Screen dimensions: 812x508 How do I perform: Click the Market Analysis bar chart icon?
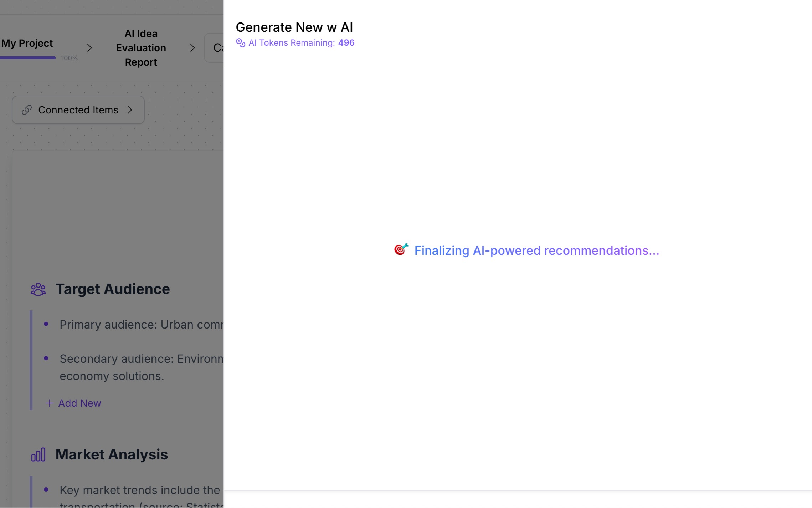tap(38, 455)
